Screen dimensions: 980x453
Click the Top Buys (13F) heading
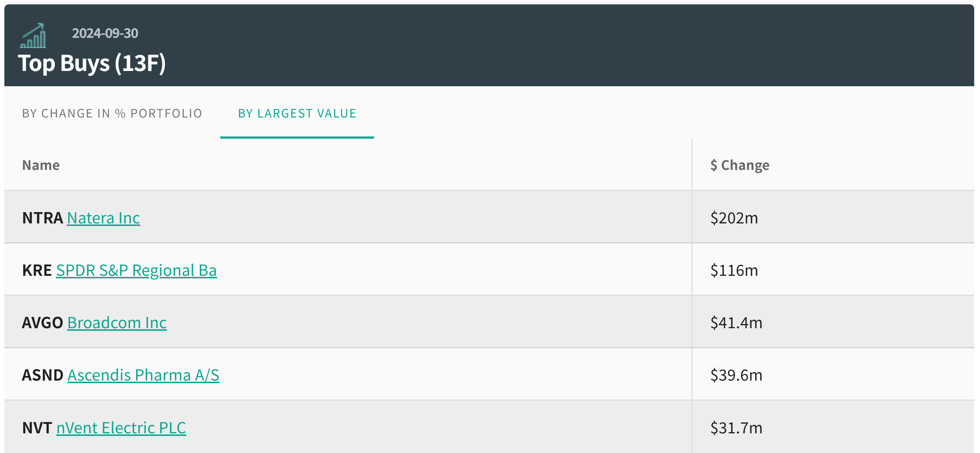pos(92,63)
